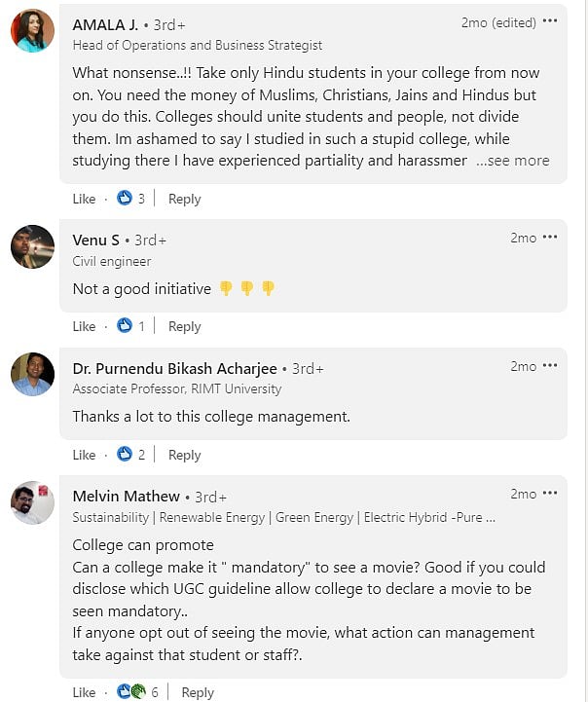Reply to Melvin Mathew's comment
The height and width of the screenshot is (702, 588).
(198, 692)
